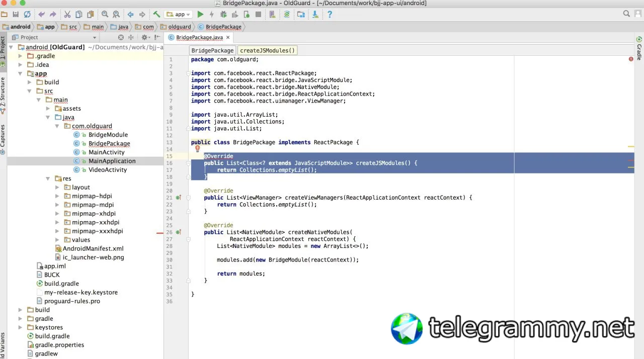644x359 pixels.
Task: Open the app run configuration dropdown
Action: pos(178,15)
